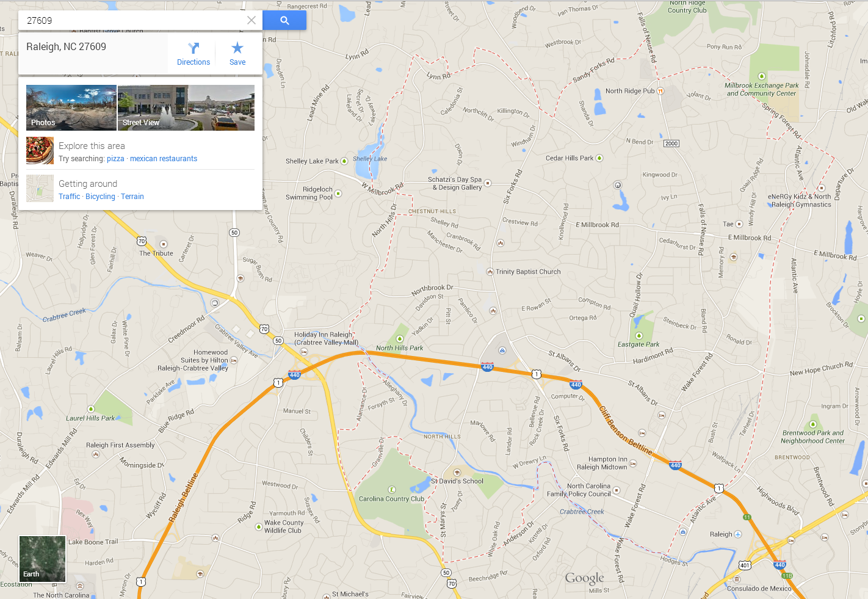Screen dimensions: 868x599
Task: Open the Photos thumbnail
Action: tap(71, 107)
